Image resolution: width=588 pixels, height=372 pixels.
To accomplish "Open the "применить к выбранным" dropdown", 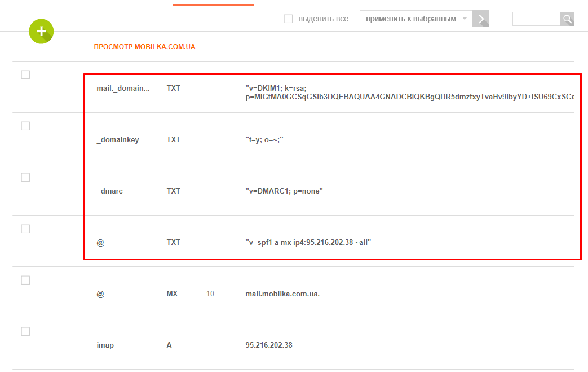I will click(416, 19).
